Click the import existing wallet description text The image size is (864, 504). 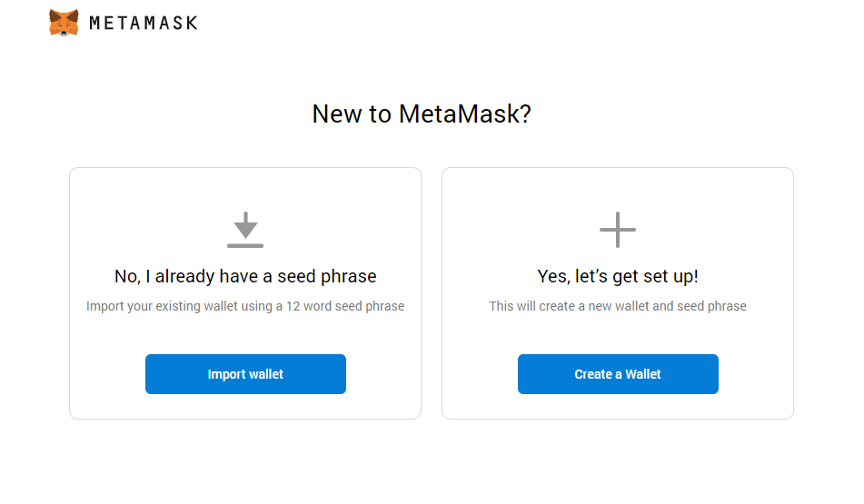click(245, 306)
